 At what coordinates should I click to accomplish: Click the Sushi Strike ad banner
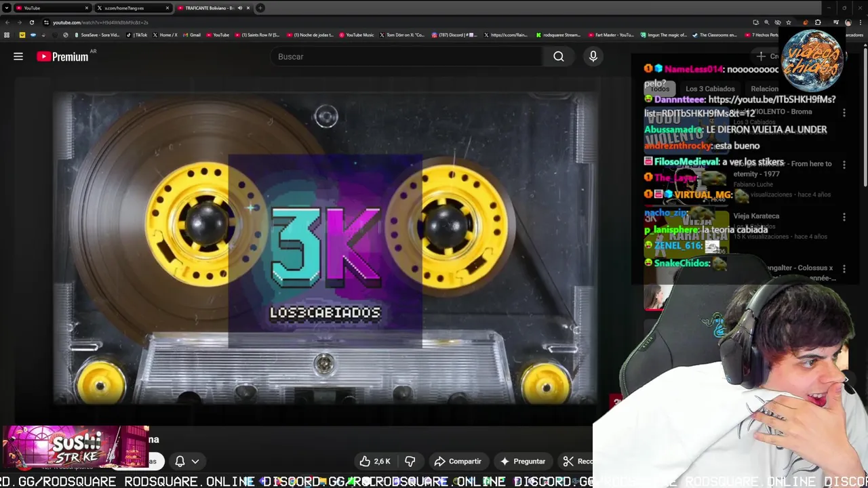pos(75,447)
